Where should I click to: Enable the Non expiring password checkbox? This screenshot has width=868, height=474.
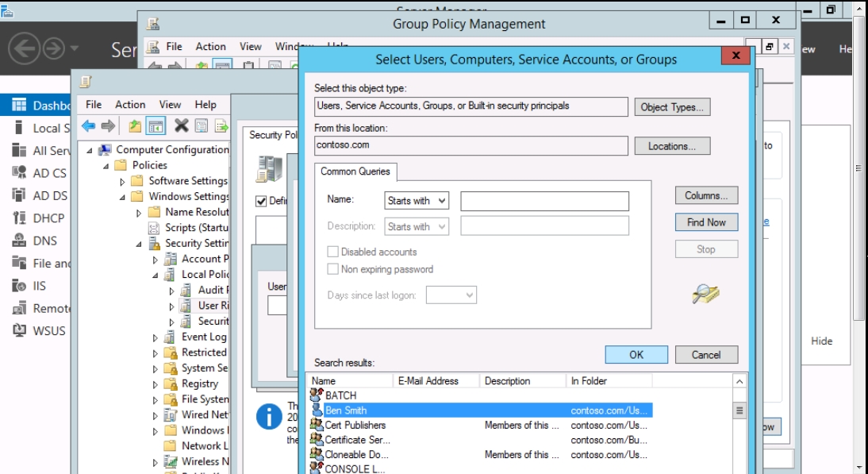click(332, 270)
